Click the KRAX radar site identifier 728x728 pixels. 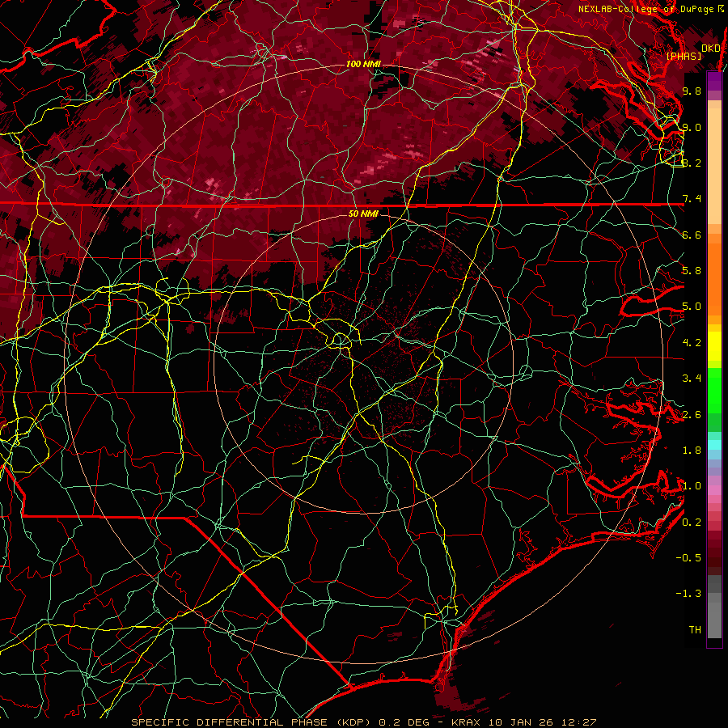467,722
